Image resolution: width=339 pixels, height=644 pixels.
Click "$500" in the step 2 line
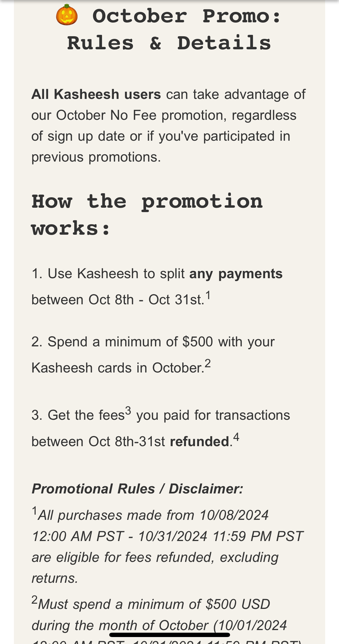pos(198,342)
